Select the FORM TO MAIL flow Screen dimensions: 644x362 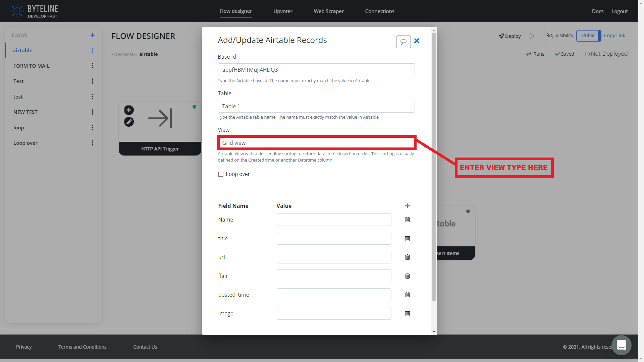(x=32, y=66)
